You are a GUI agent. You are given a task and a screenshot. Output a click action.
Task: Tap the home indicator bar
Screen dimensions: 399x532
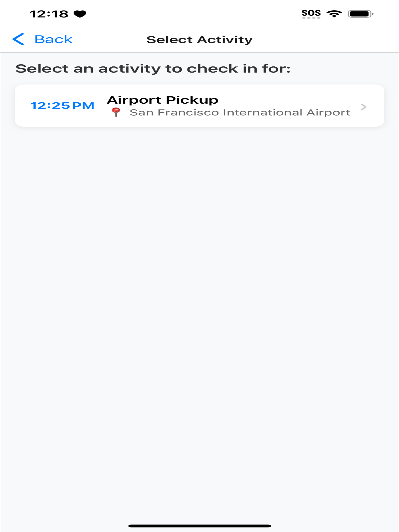tap(199, 526)
